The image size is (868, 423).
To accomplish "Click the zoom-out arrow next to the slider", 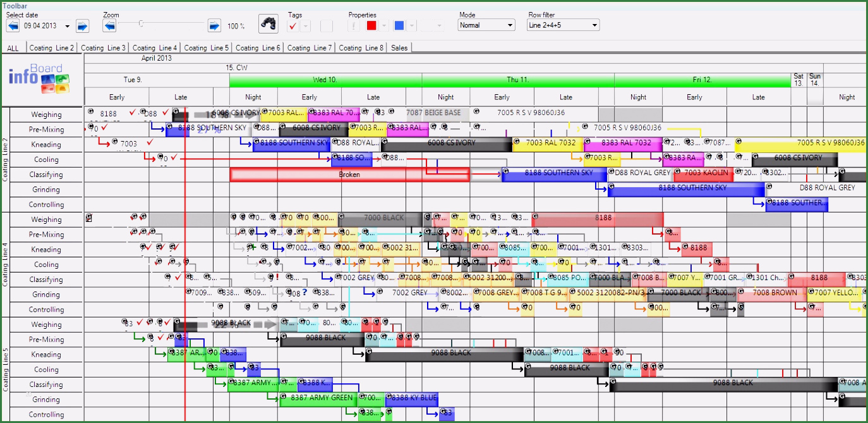I will [x=109, y=25].
